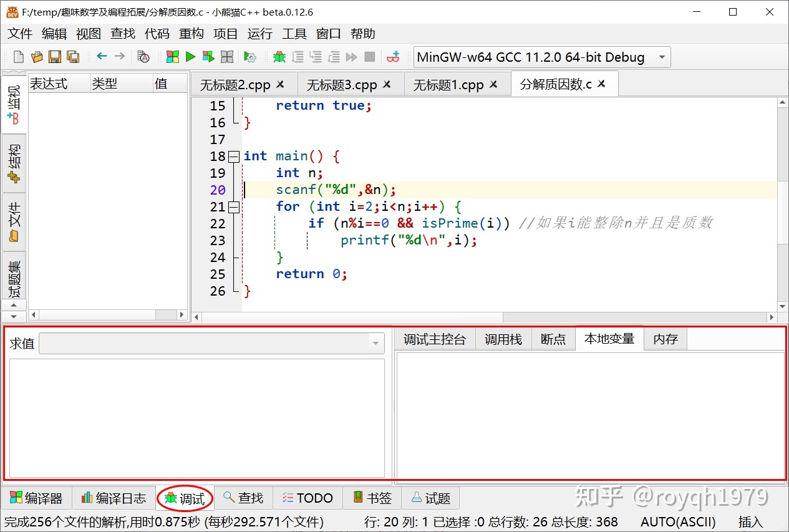The image size is (789, 532).
Task: Open a file using folder icon
Action: (x=37, y=57)
